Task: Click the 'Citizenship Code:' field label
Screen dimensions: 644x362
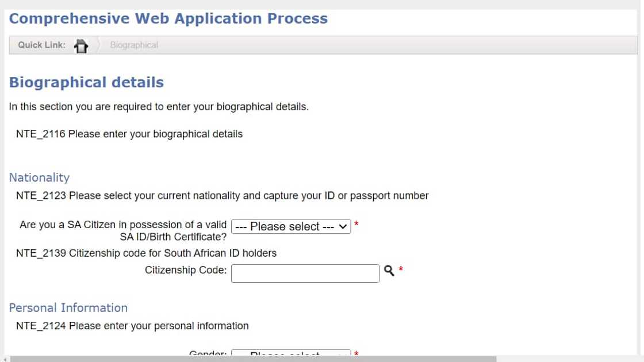Action: pyautogui.click(x=186, y=270)
